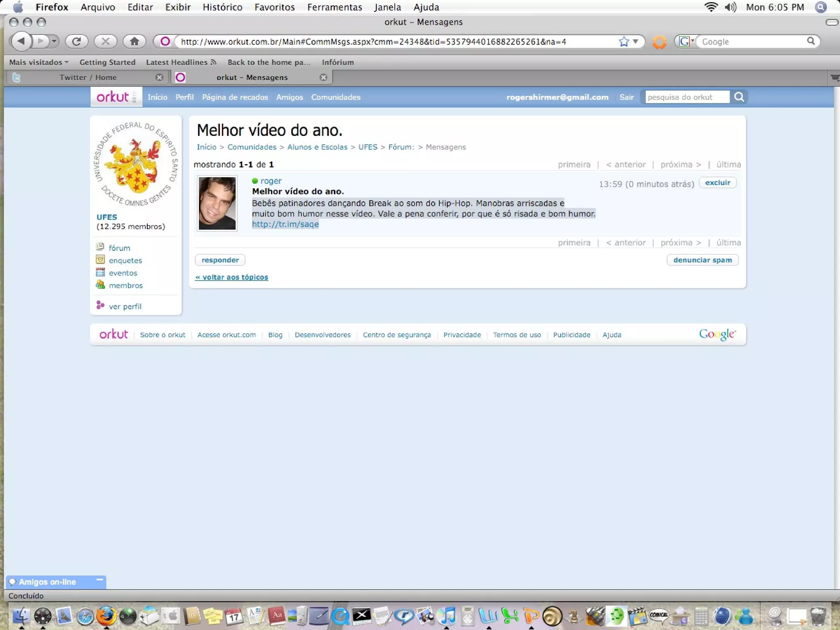Viewport: 840px width, 630px height.
Task: Open the http://tr.im/saqe link
Action: (x=285, y=224)
